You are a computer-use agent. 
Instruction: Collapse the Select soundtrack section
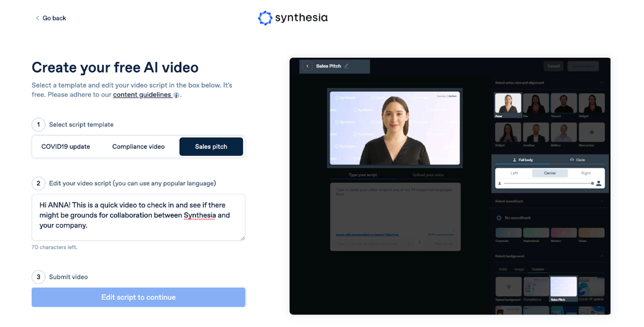[601, 201]
